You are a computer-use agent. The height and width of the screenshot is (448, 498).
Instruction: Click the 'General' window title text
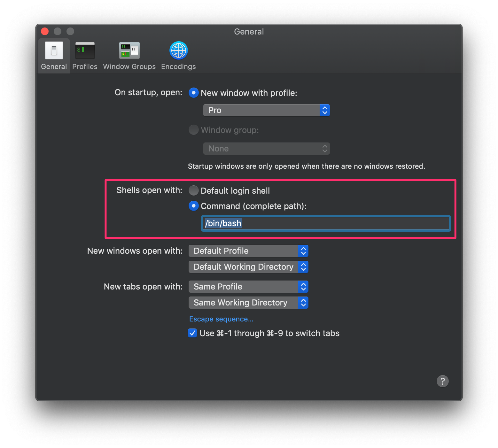click(249, 32)
